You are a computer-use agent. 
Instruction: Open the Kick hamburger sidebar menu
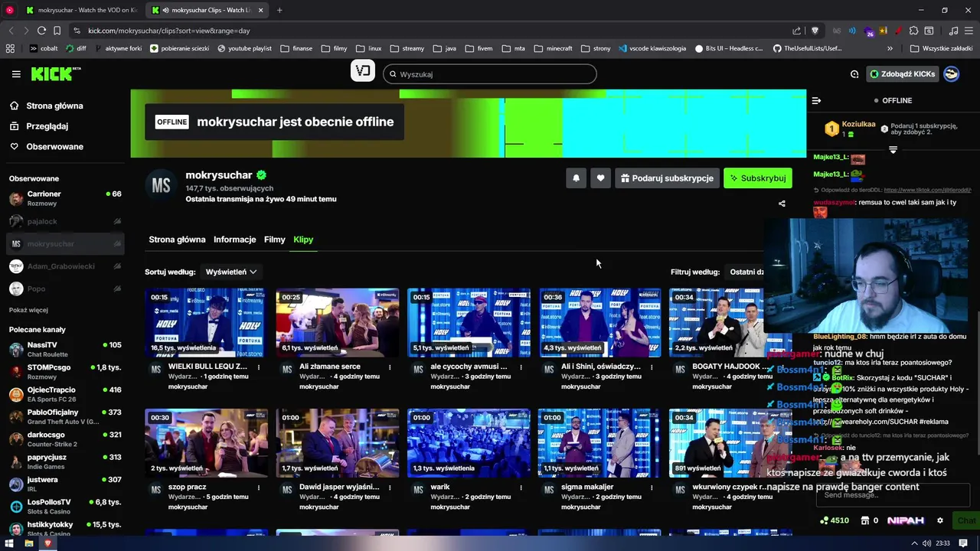click(x=16, y=74)
